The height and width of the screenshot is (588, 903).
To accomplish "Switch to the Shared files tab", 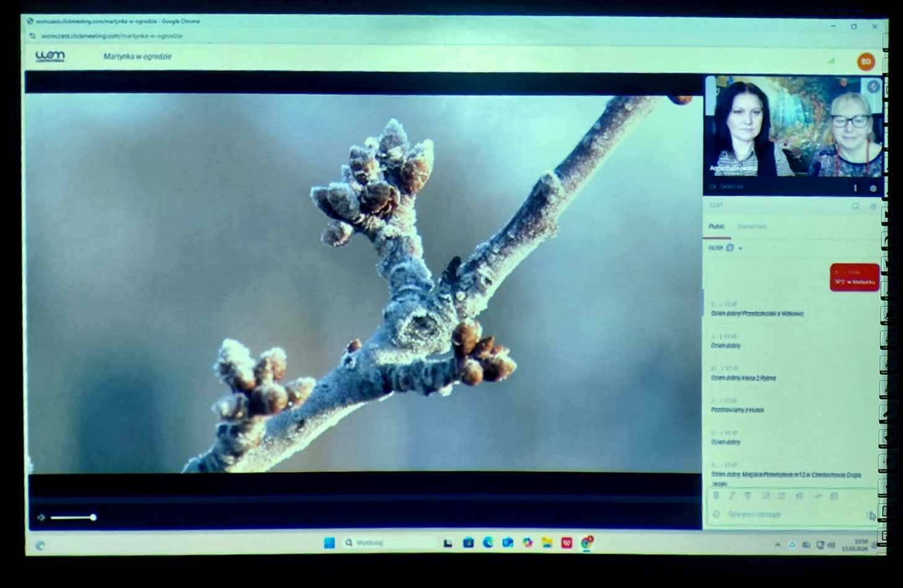I will click(752, 227).
